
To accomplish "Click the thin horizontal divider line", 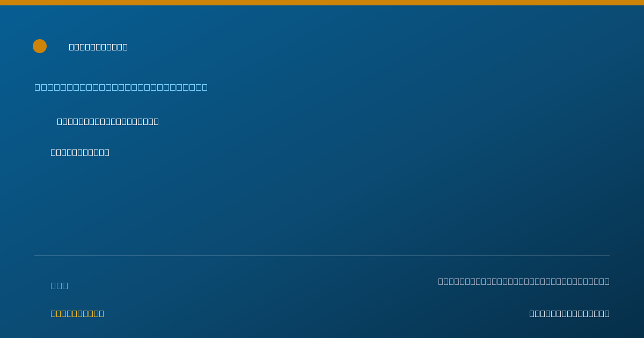I will pos(322,255).
